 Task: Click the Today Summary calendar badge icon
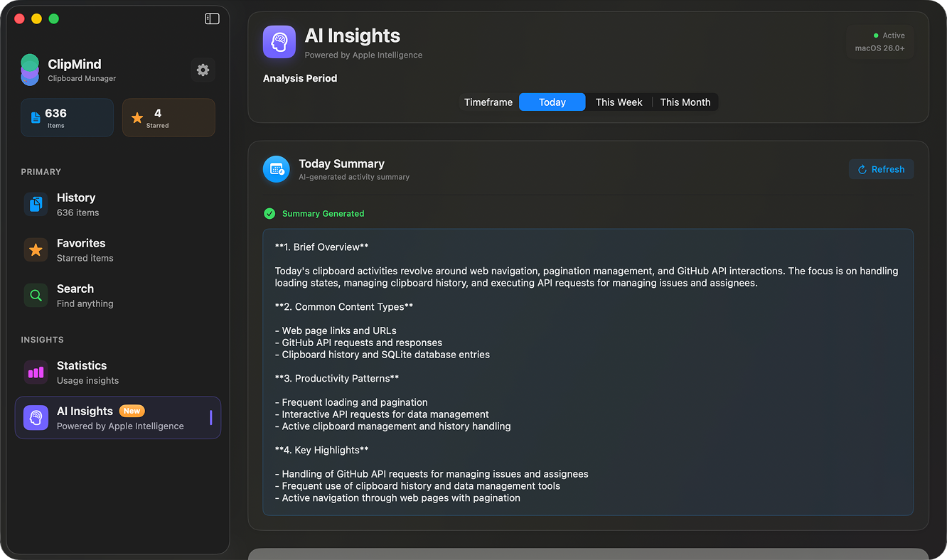coord(276,169)
